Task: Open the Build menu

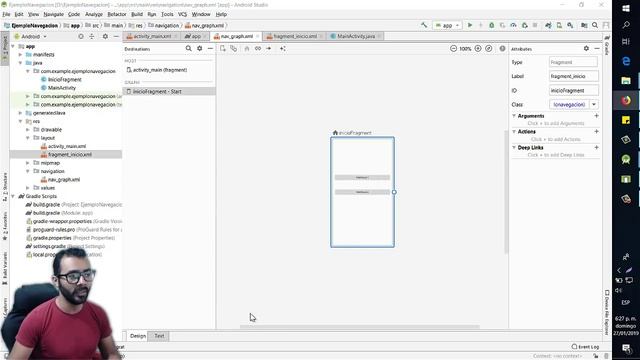Action: point(137,14)
